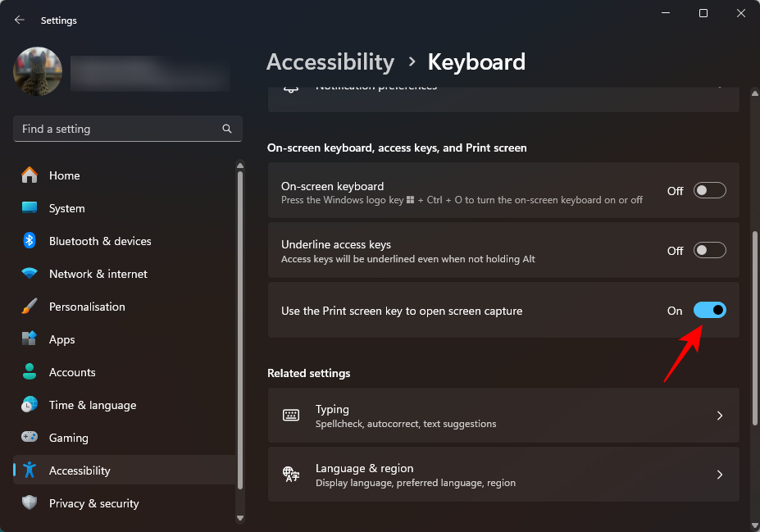760x532 pixels.
Task: Open the System icon in sidebar
Action: tap(30, 208)
